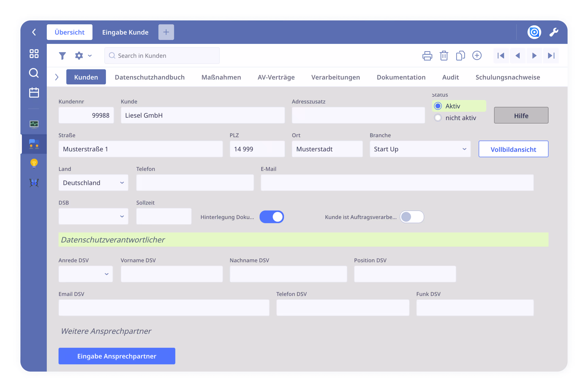This screenshot has width=588, height=392.
Task: Open the Datenschutzhandbuch tab
Action: [149, 77]
